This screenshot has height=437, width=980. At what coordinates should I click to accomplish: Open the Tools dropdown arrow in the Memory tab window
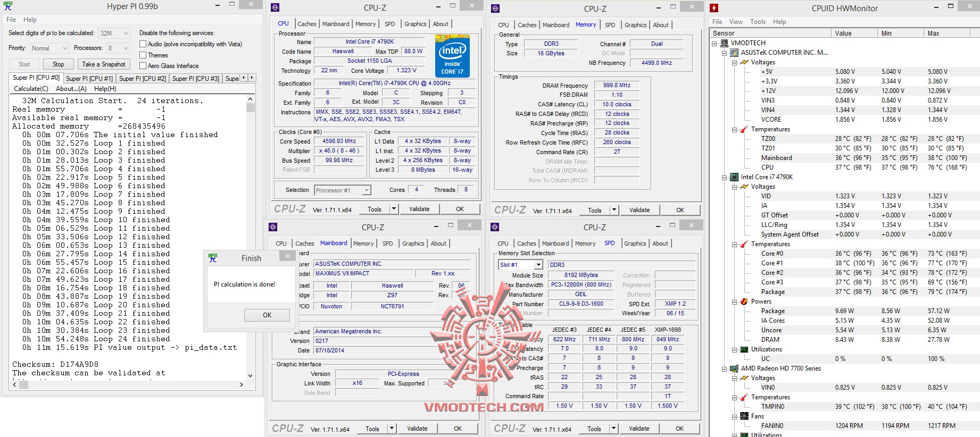tap(614, 210)
